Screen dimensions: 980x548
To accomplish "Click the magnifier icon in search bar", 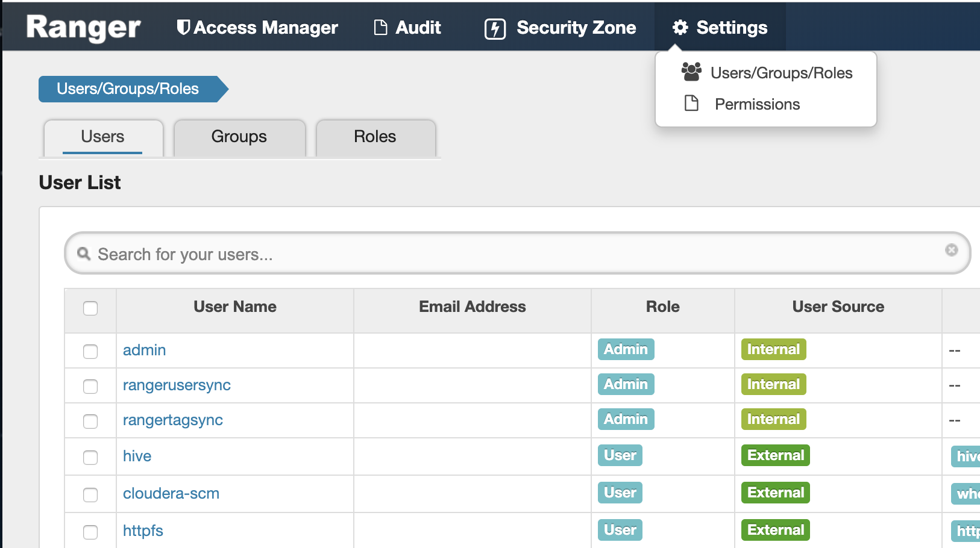I will click(x=84, y=254).
